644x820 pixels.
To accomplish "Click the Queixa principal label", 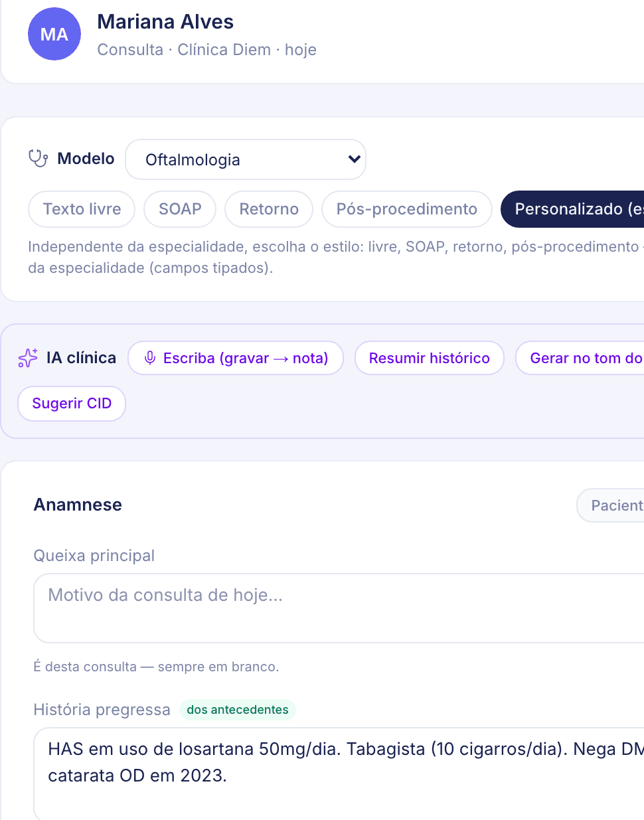I will coord(94,556).
